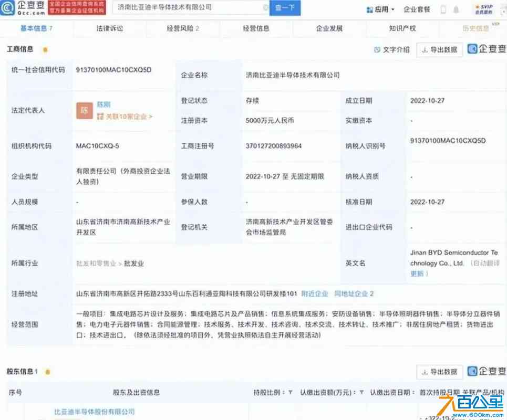Click 营业期限 value 2022-10-27 至 无固定期限
The image size is (507, 420).
pyautogui.click(x=285, y=177)
